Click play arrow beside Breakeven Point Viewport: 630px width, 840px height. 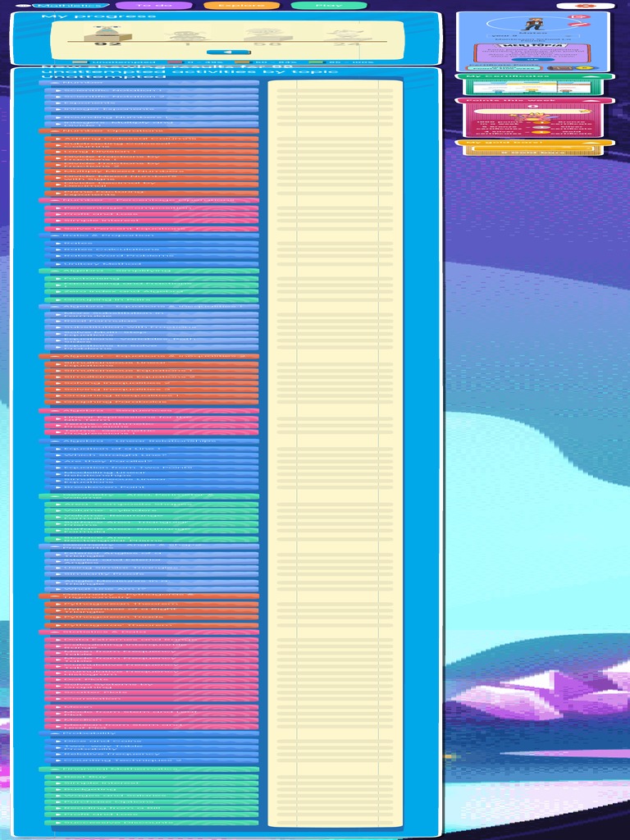(58, 487)
